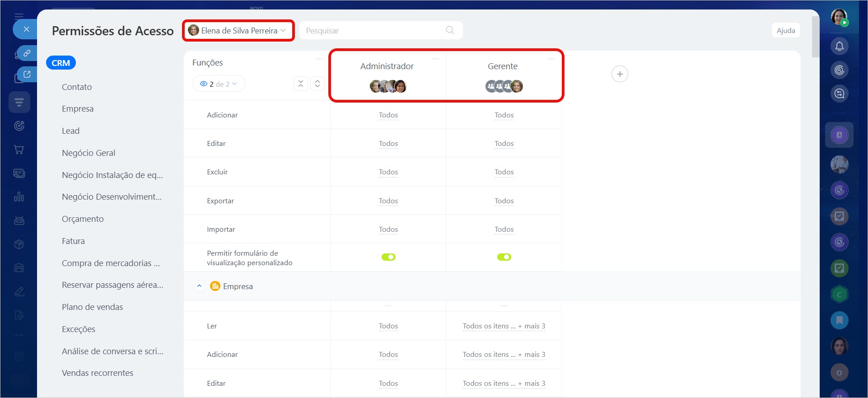Collapse the Empresa section
The width and height of the screenshot is (868, 398).
[199, 286]
